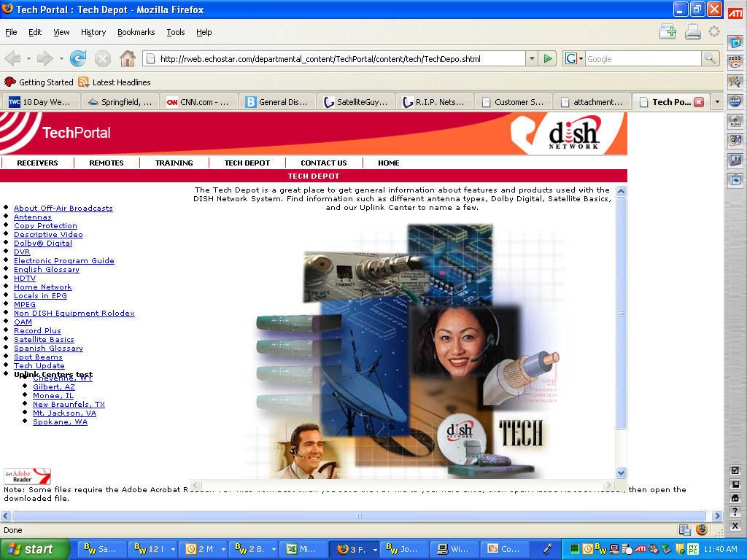The width and height of the screenshot is (747, 560).
Task: Click the ATI logo at sidebar top
Action: (x=735, y=15)
